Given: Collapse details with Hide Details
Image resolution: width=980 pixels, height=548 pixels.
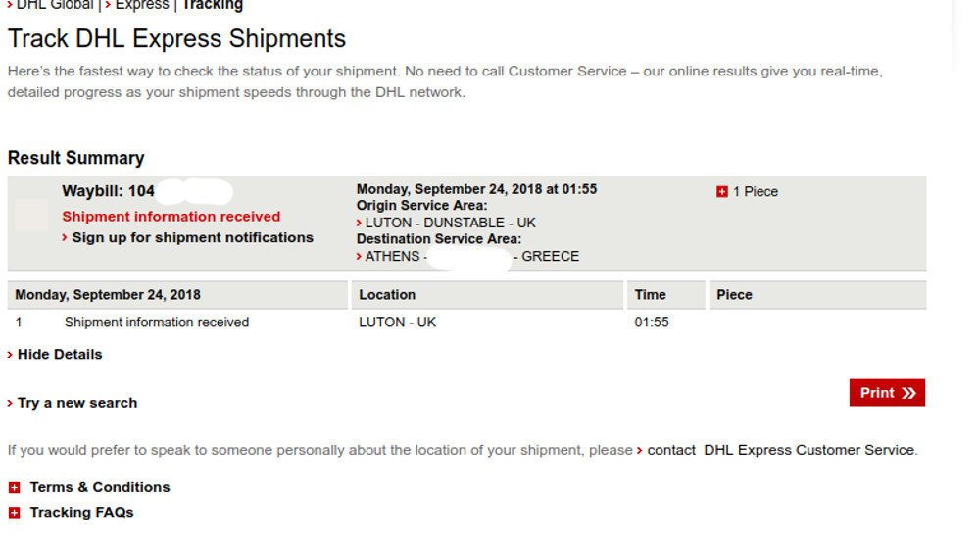Looking at the screenshot, I should pyautogui.click(x=60, y=354).
